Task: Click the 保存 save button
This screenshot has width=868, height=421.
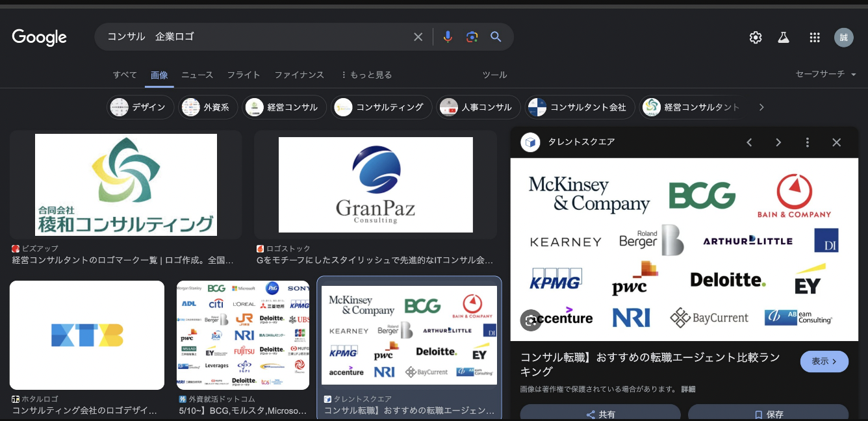Action: coord(769,413)
